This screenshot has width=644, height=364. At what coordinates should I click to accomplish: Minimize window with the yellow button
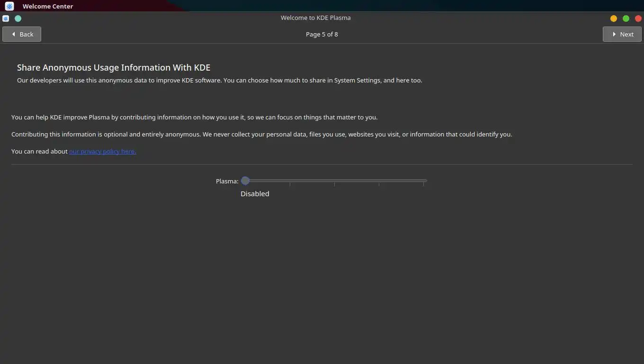coord(614,18)
